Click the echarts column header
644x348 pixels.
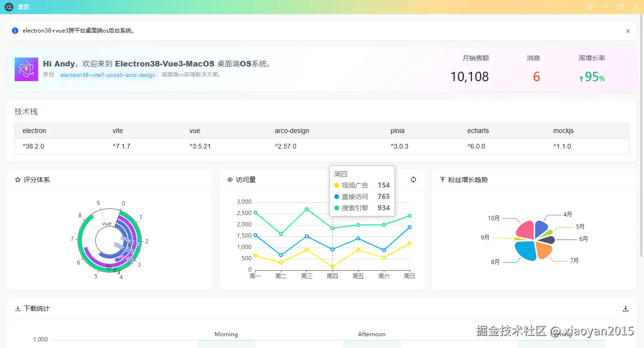tap(478, 131)
